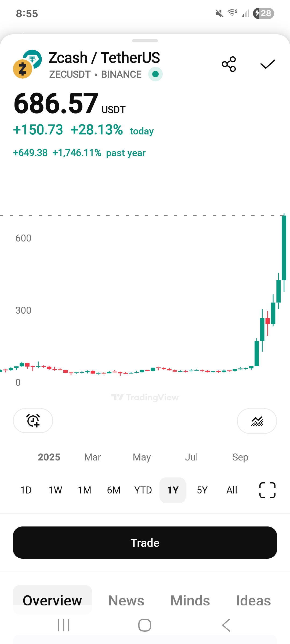Switch to the News tab
The image size is (290, 644).
point(126,600)
